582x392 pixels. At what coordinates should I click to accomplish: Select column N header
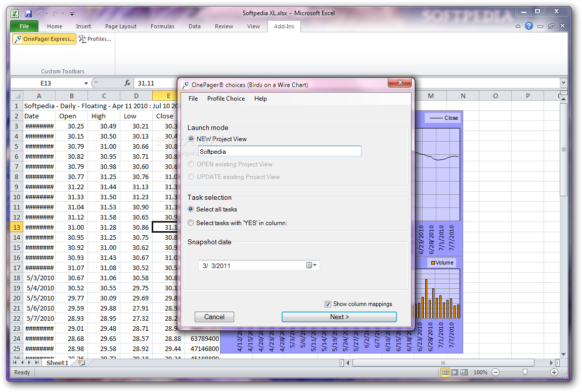pos(463,96)
